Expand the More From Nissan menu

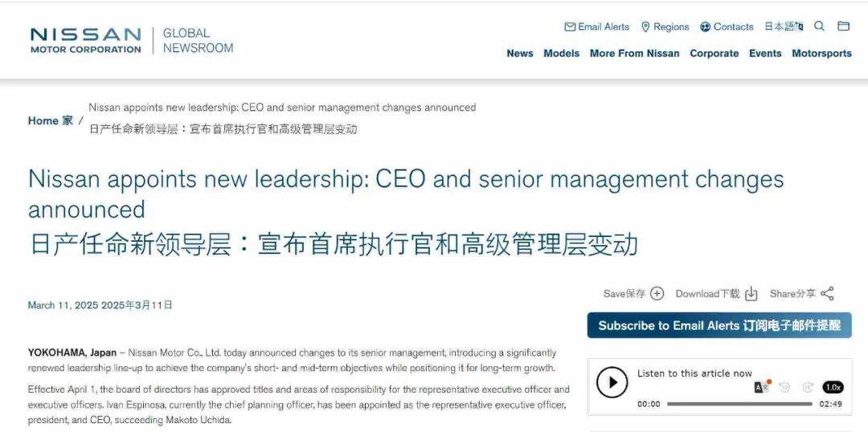click(x=634, y=53)
